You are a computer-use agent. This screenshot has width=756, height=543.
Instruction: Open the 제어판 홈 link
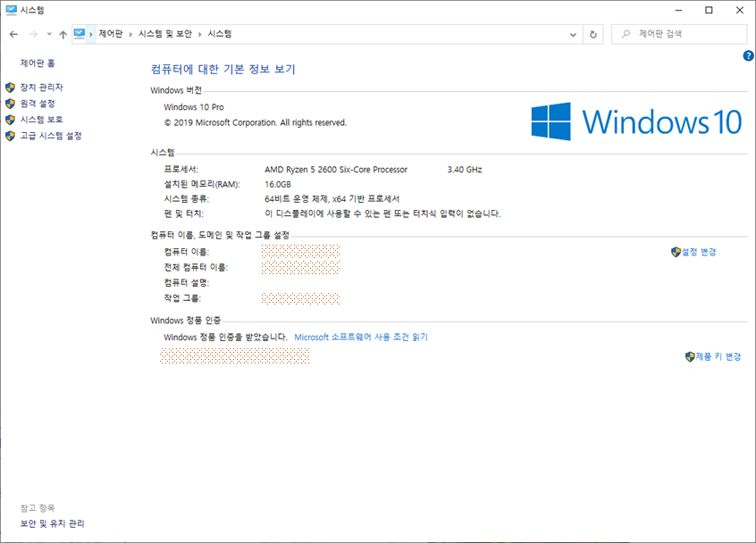tap(38, 63)
